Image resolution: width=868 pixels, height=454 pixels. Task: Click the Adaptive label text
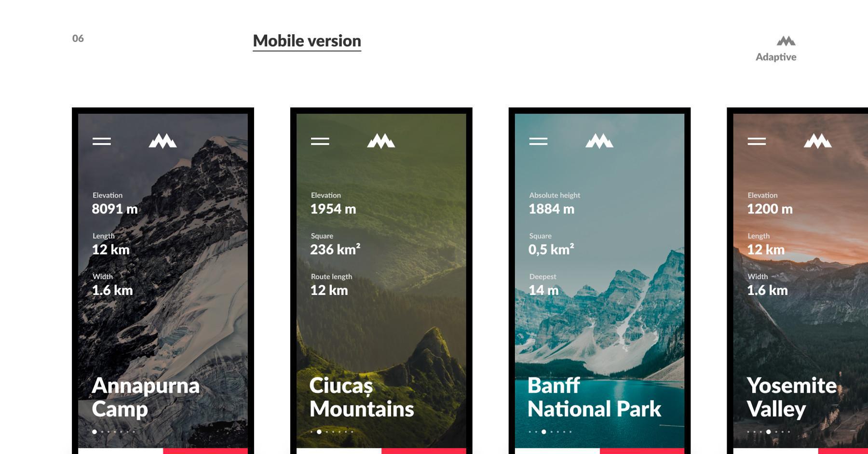(776, 57)
